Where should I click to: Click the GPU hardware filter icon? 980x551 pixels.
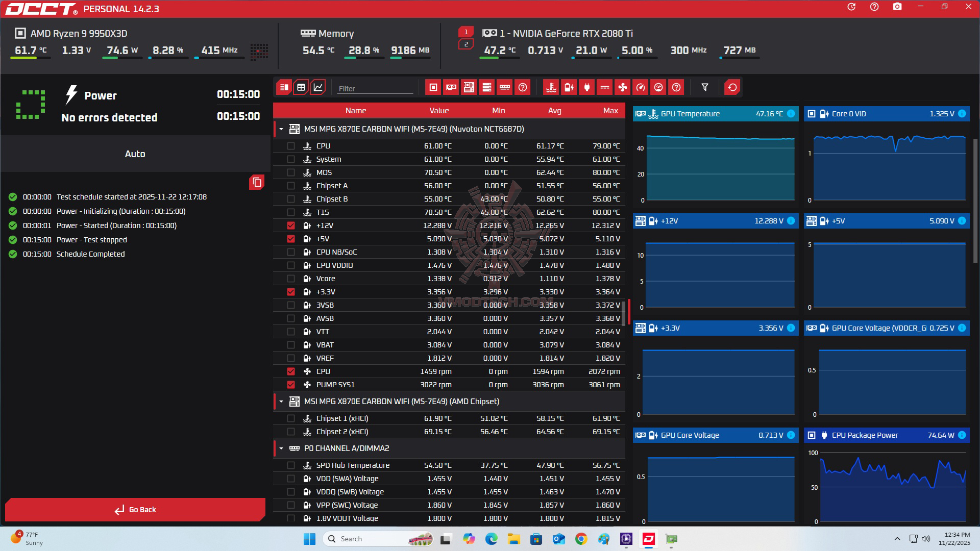pos(451,87)
